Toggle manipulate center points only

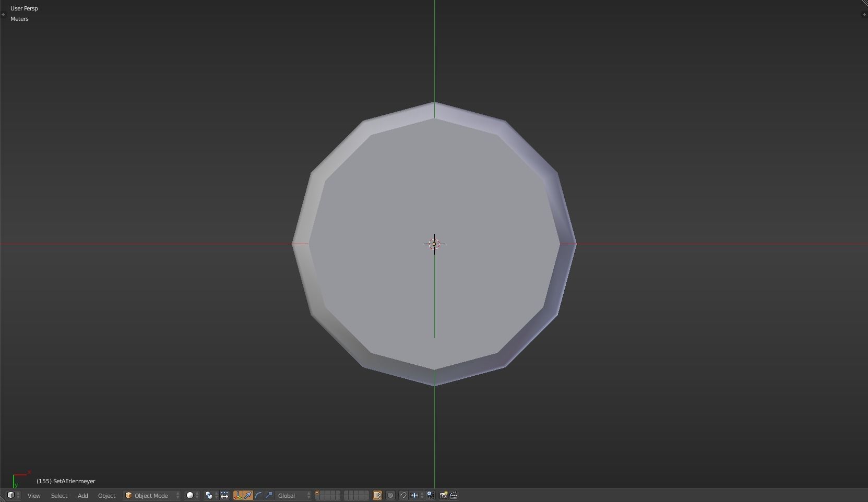(224, 495)
